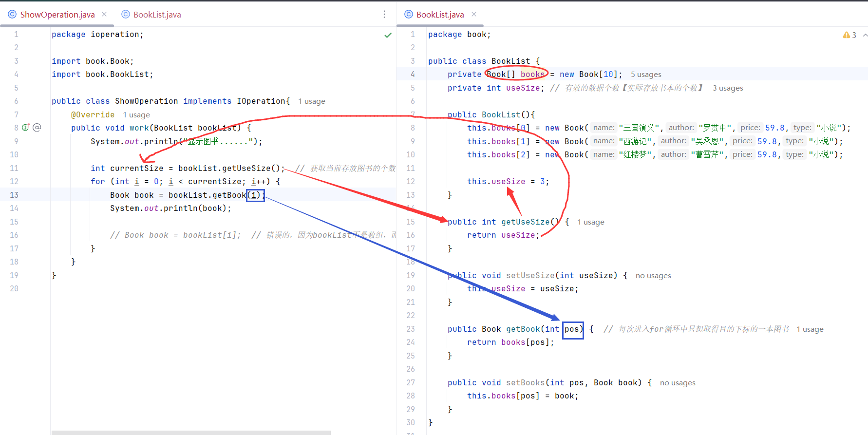
Task: Click 'new Book[10]' array initializer
Action: click(x=588, y=75)
